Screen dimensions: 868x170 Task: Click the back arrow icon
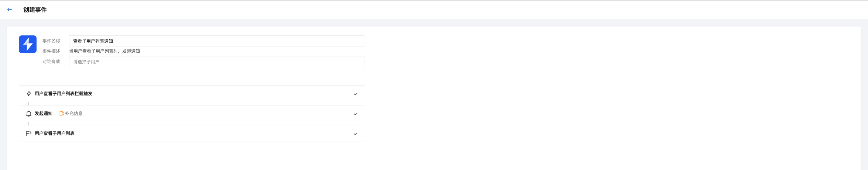point(10,10)
